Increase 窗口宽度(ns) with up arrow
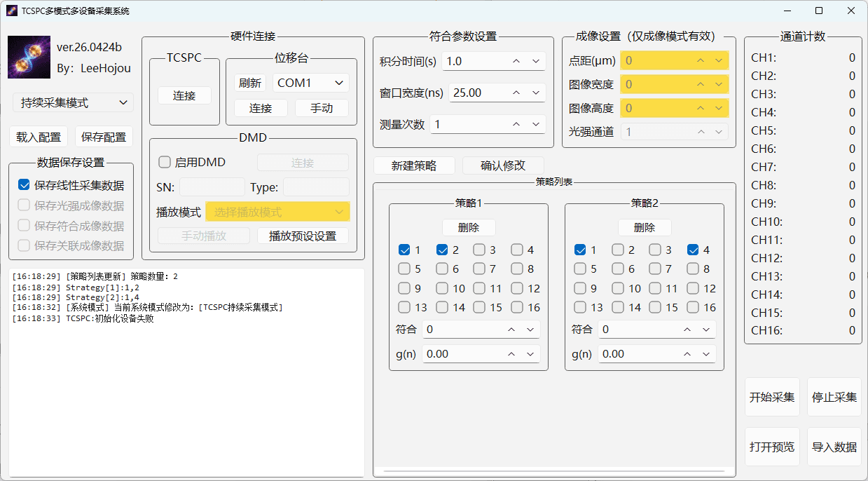The image size is (868, 481). pyautogui.click(x=516, y=93)
